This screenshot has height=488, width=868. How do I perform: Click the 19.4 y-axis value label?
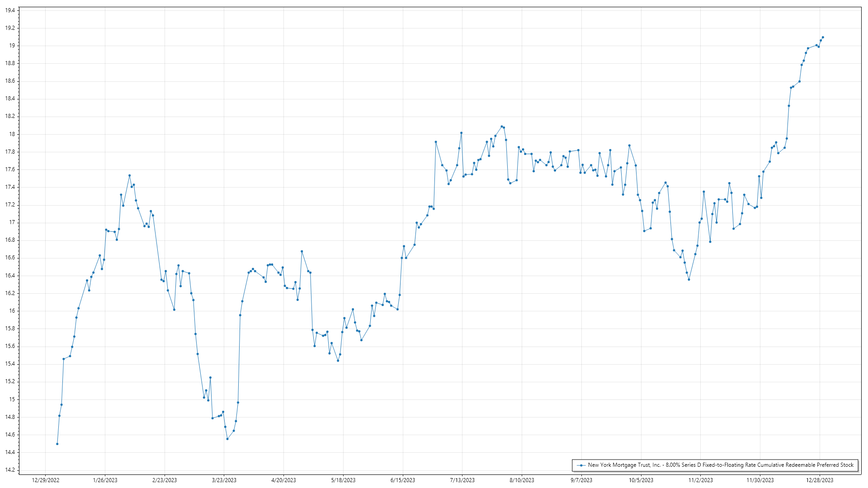tap(10, 10)
